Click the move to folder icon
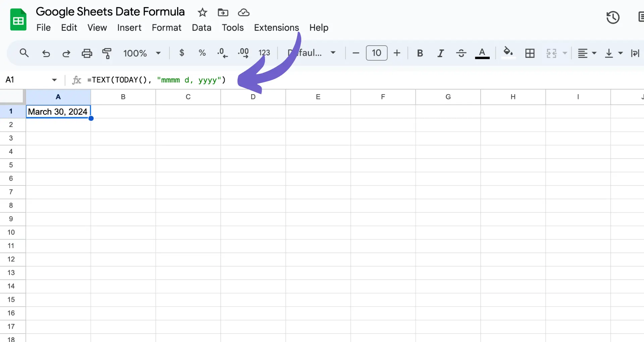This screenshot has height=342, width=644. pyautogui.click(x=223, y=12)
